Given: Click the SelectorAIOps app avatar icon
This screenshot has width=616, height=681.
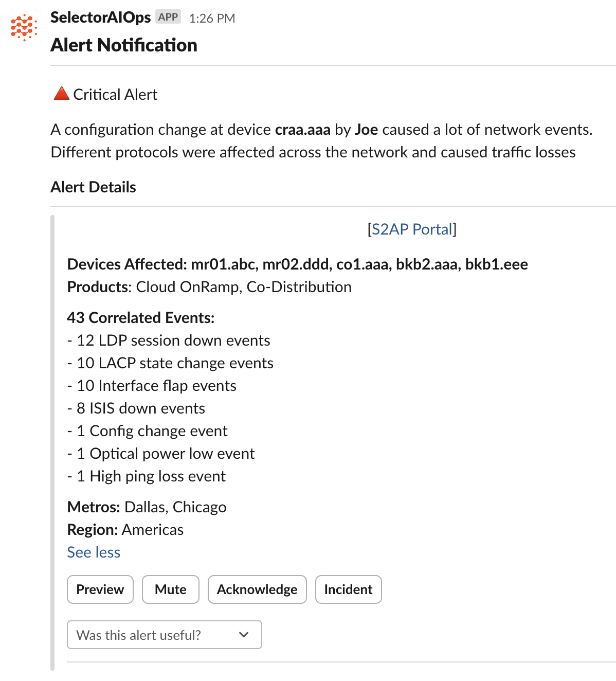Looking at the screenshot, I should (x=24, y=28).
